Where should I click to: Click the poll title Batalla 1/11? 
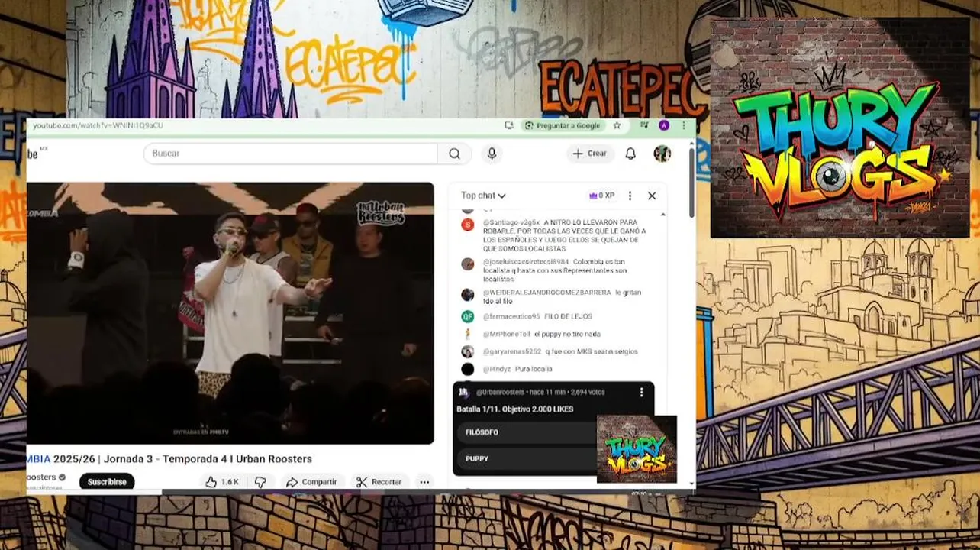(x=514, y=409)
